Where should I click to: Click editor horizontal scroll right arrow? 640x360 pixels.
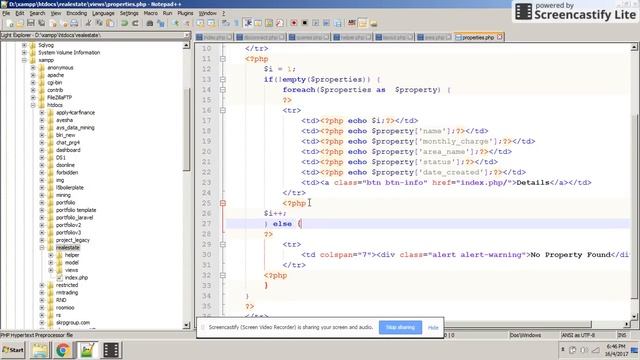coord(627,324)
